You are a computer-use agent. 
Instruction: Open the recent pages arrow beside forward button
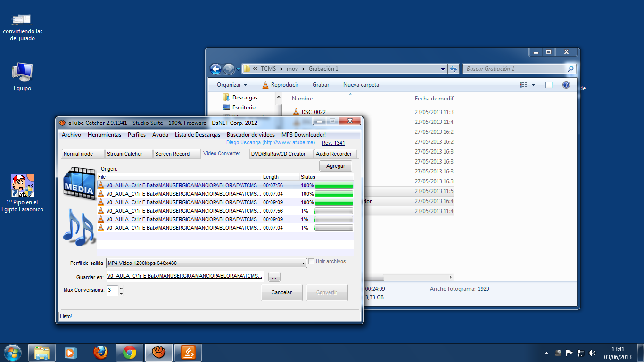pyautogui.click(x=239, y=69)
